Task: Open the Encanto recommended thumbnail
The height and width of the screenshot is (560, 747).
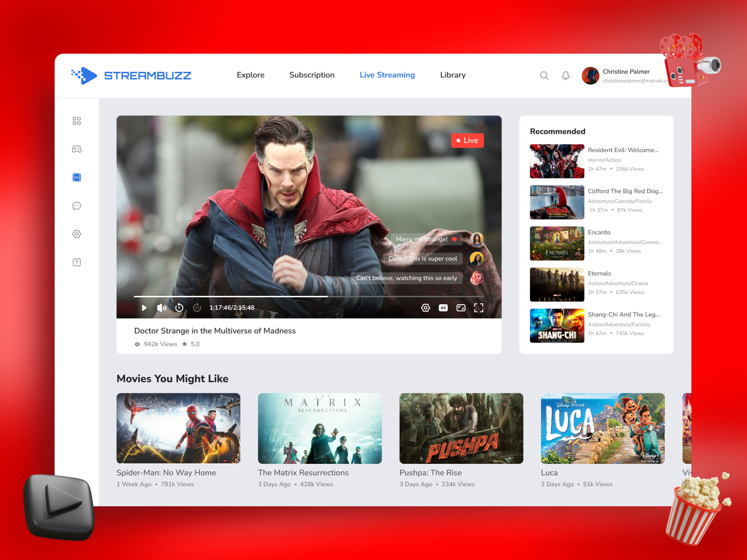Action: [557, 243]
